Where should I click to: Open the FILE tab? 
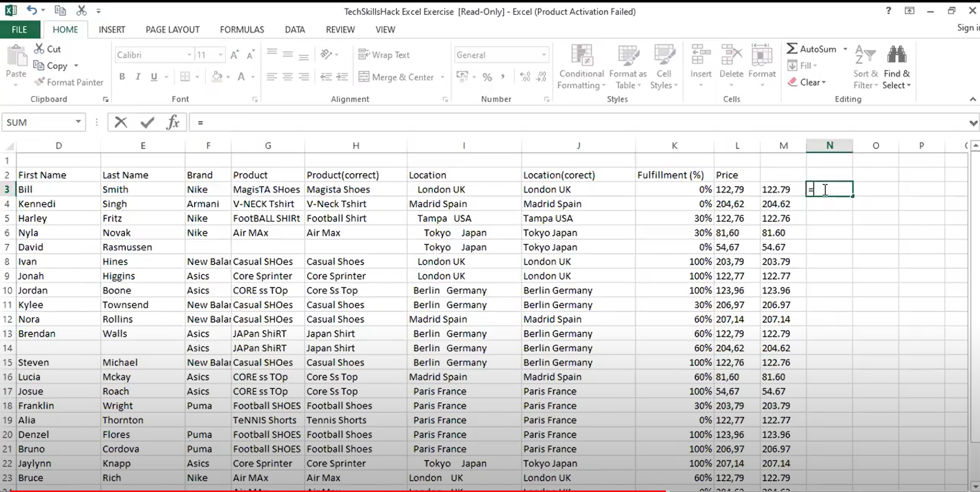click(19, 30)
